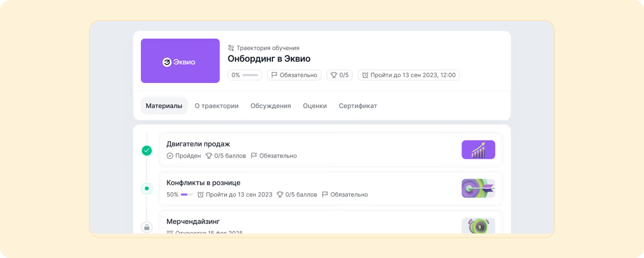Click the trophy 0/5 badge in header
This screenshot has height=258, width=644.
click(x=340, y=75)
